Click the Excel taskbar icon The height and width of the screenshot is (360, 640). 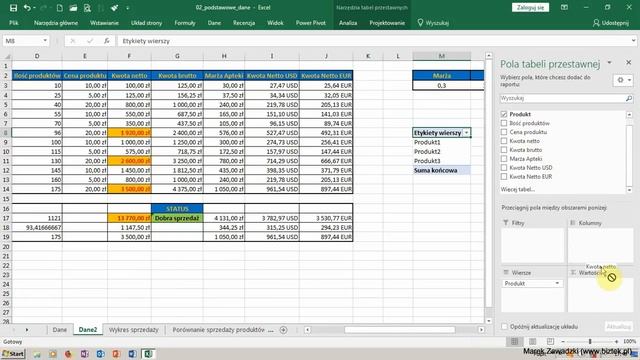pos(148,354)
